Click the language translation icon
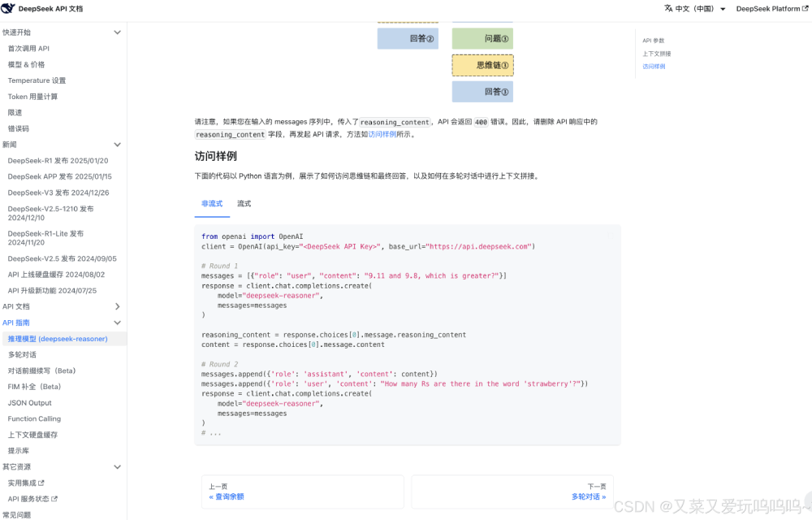The height and width of the screenshot is (520, 812). [668, 8]
